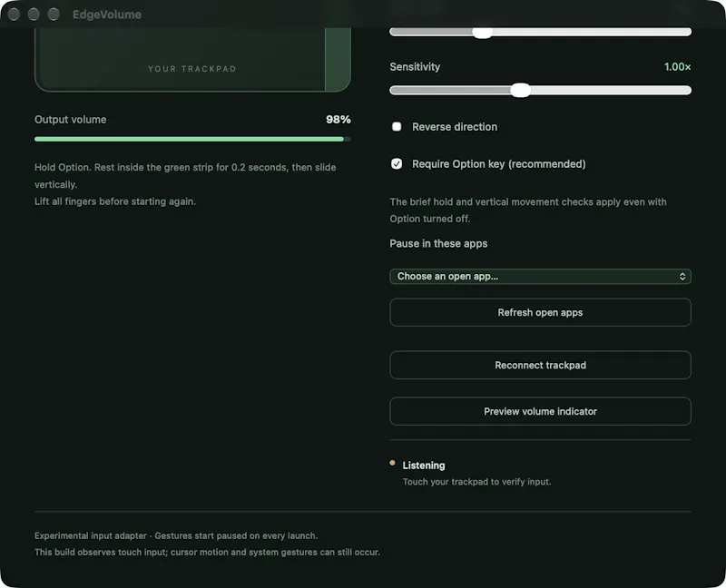Enable the Reverse direction checkbox
This screenshot has width=726, height=588.
[x=397, y=127]
